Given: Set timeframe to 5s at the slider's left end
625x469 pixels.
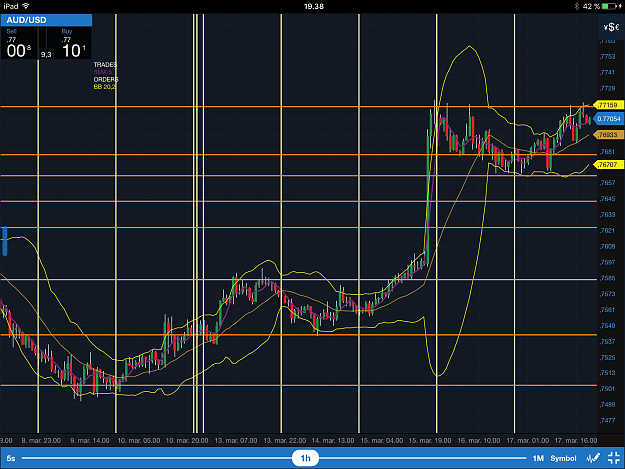Looking at the screenshot, I should (11, 458).
